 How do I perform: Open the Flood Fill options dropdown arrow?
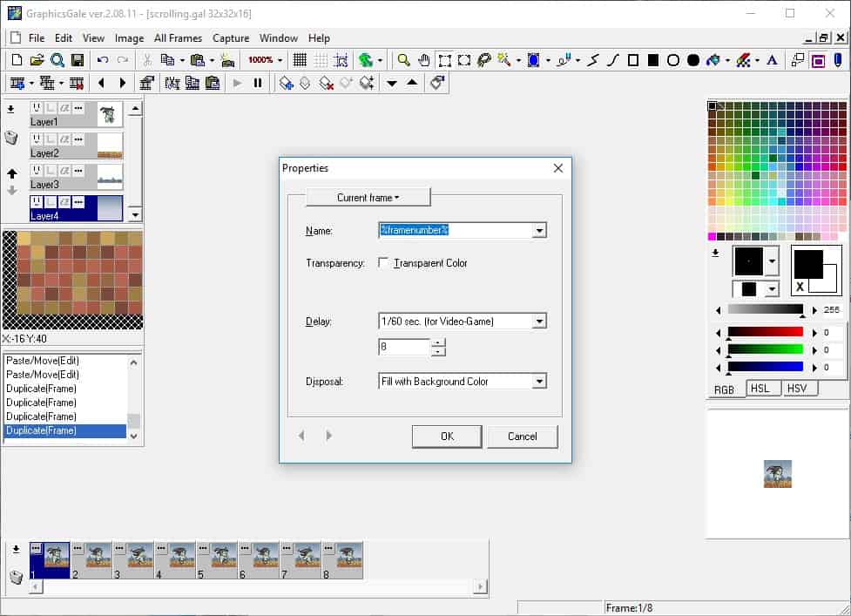point(727,60)
